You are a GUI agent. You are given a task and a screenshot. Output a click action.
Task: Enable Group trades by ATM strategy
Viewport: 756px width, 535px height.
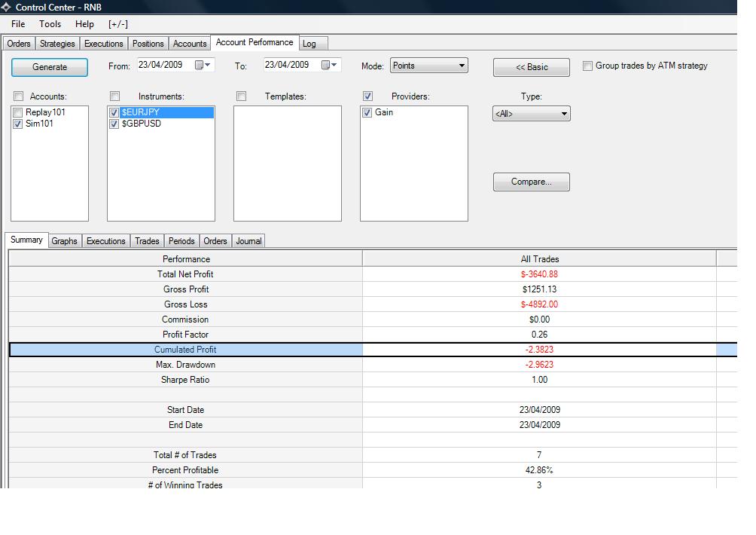click(x=587, y=66)
